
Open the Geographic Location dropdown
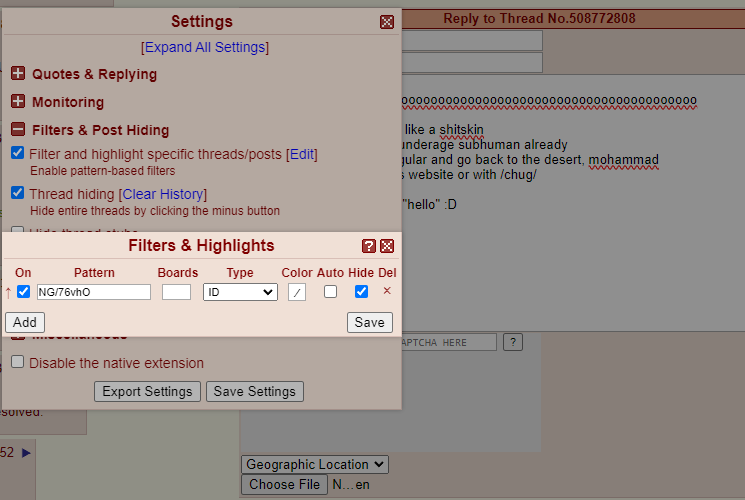coord(315,464)
